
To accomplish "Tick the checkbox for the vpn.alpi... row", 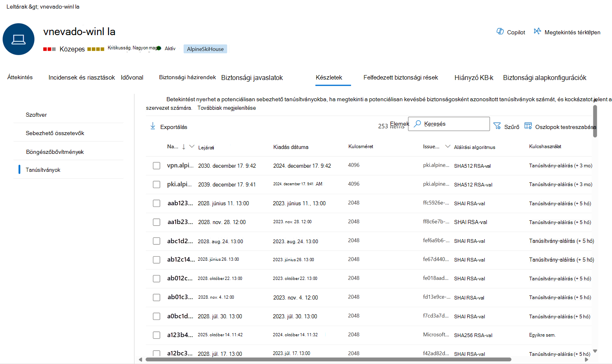I will click(156, 166).
